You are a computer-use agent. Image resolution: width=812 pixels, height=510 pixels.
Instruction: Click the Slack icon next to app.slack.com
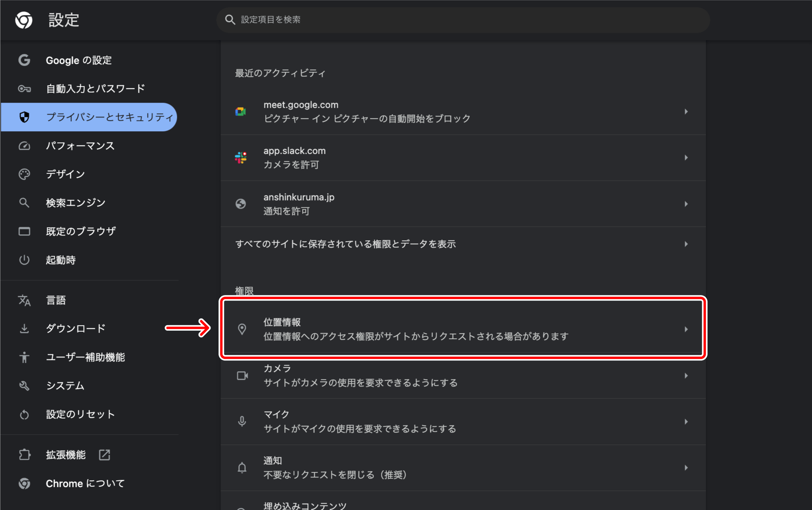click(x=241, y=157)
